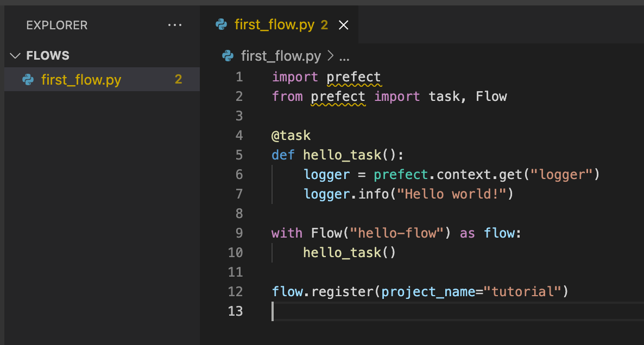Image resolution: width=644 pixels, height=345 pixels.
Task: Click 'project_name' argument on line 12
Action: coord(428,292)
